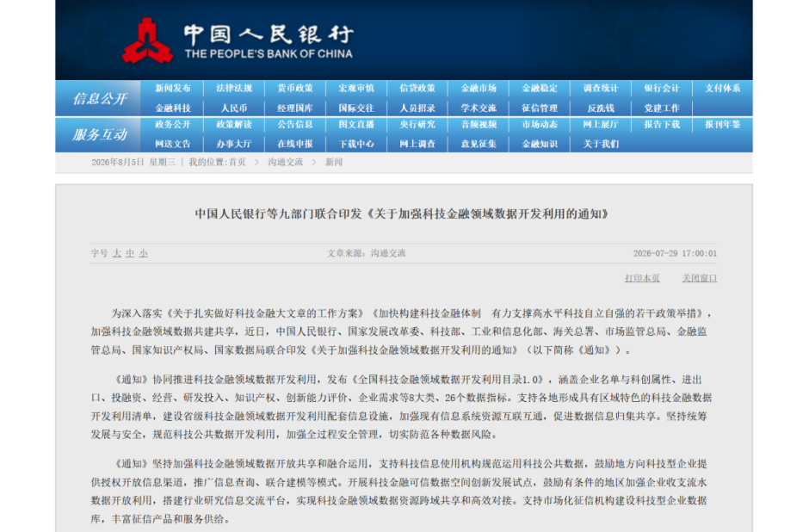
Task: Open 新闻 breadcrumb link
Action: coord(333,162)
